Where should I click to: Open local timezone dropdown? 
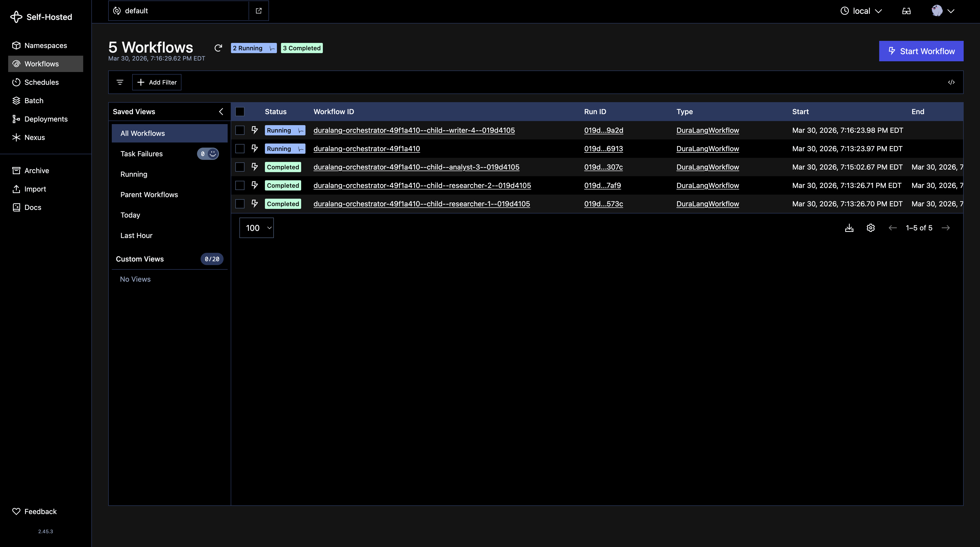(861, 11)
